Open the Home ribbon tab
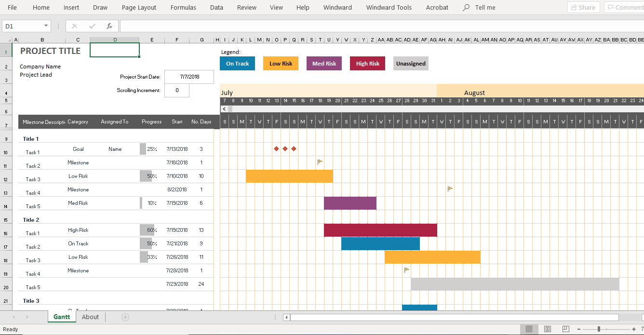 41,8
